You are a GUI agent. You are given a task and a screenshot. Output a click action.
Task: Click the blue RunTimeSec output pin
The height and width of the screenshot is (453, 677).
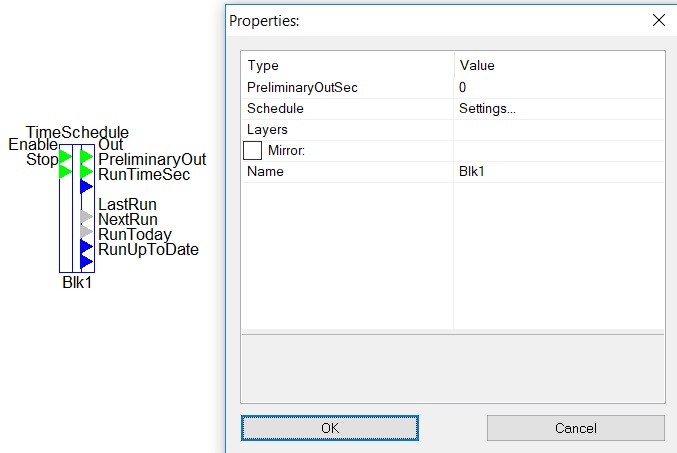tap(86, 187)
